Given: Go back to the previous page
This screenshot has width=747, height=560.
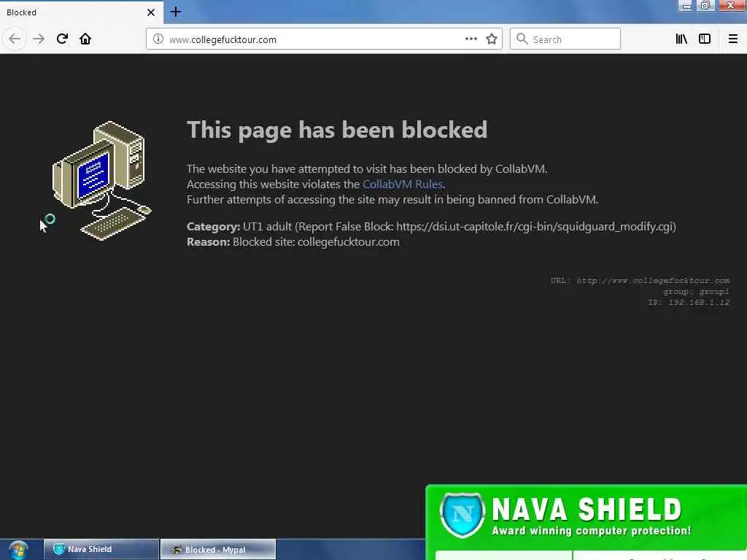Looking at the screenshot, I should [x=15, y=39].
